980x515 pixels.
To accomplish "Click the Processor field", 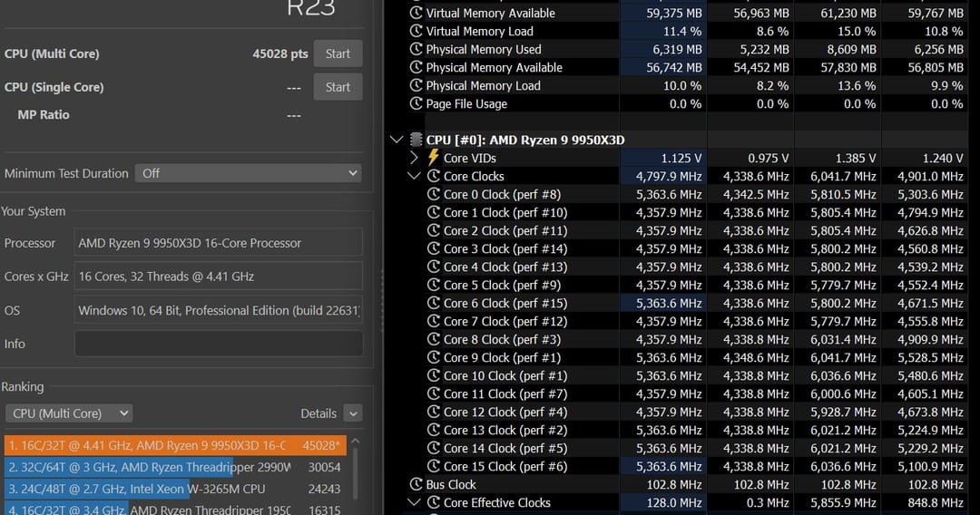I will tap(218, 243).
